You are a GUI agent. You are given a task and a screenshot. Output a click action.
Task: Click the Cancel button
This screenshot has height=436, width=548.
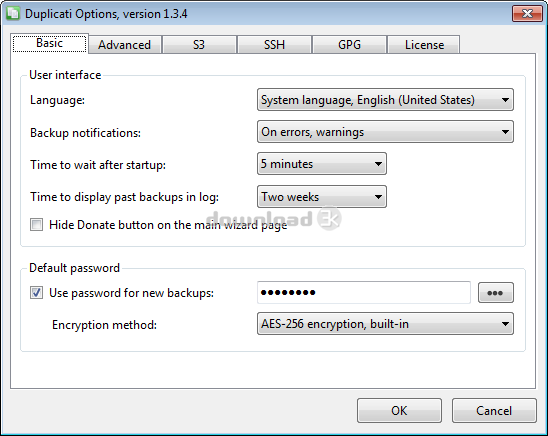click(x=494, y=410)
